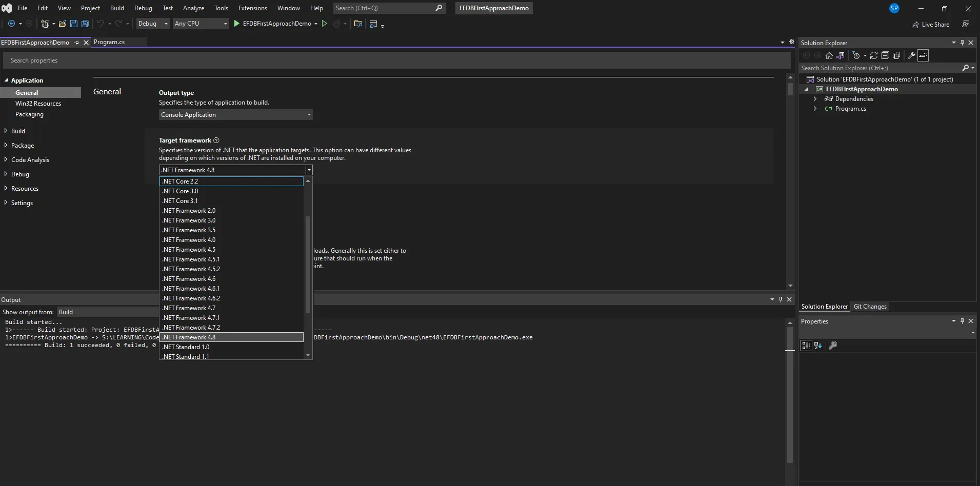Sort properties alphabetically in Properties panel
Image resolution: width=980 pixels, height=486 pixels.
817,346
